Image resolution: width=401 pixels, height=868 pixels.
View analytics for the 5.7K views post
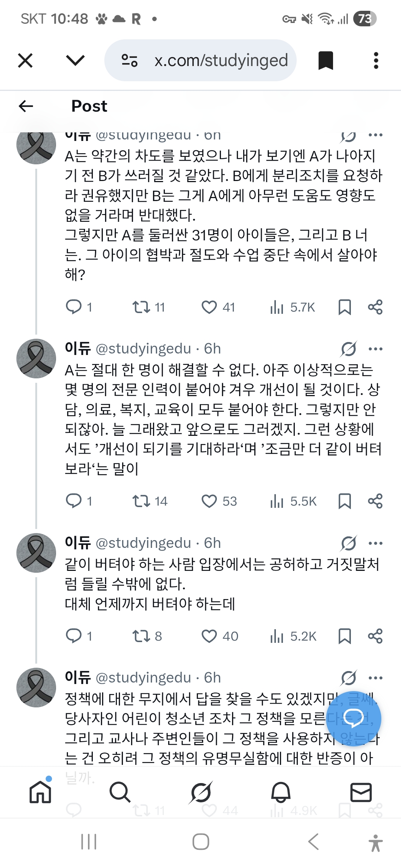point(277,307)
